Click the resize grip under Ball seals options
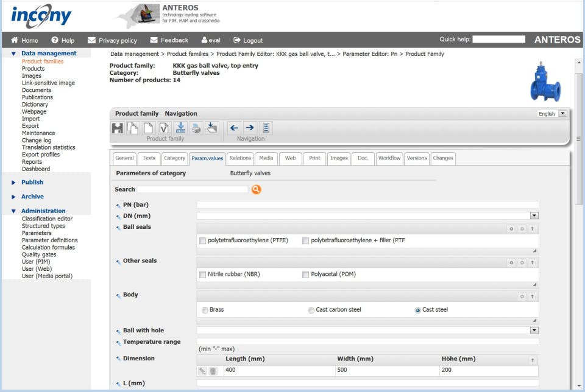Image resolution: width=585 pixels, height=392 pixels. click(x=534, y=251)
